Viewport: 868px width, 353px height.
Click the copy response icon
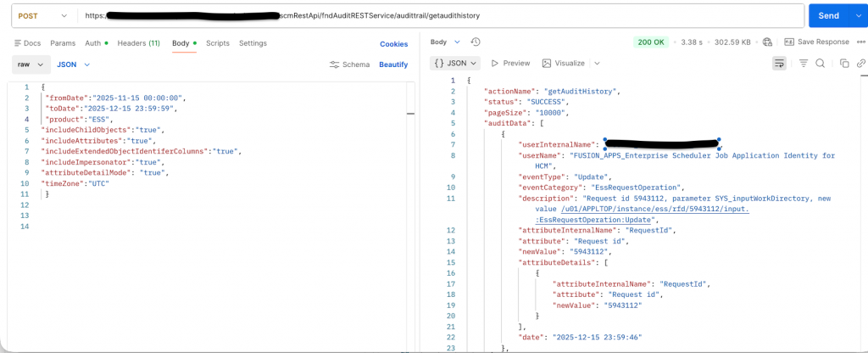click(x=844, y=63)
